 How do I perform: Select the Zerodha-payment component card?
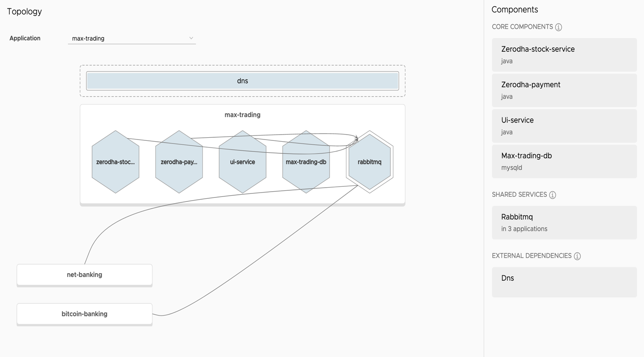tap(564, 90)
